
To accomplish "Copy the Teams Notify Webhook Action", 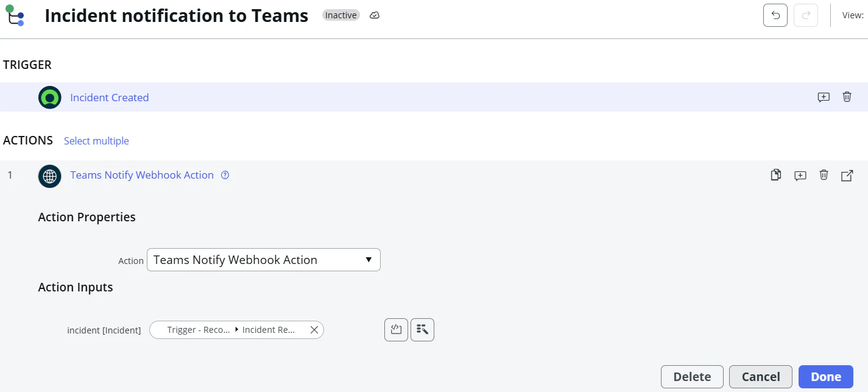I will pyautogui.click(x=776, y=175).
